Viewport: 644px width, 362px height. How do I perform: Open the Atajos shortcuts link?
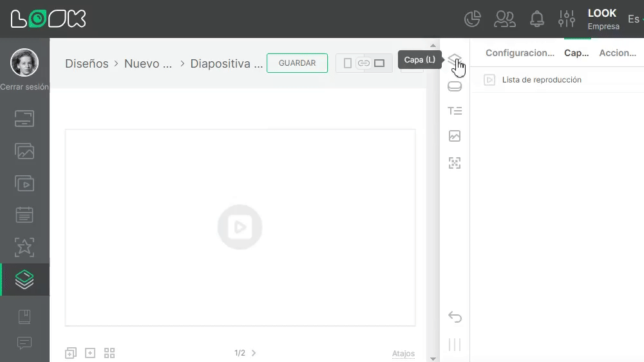(x=403, y=354)
